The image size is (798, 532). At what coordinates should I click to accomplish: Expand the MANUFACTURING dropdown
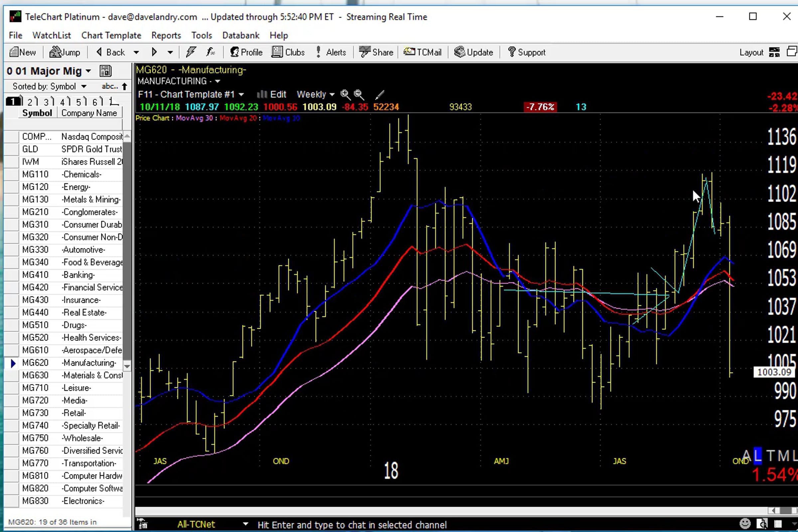[217, 81]
